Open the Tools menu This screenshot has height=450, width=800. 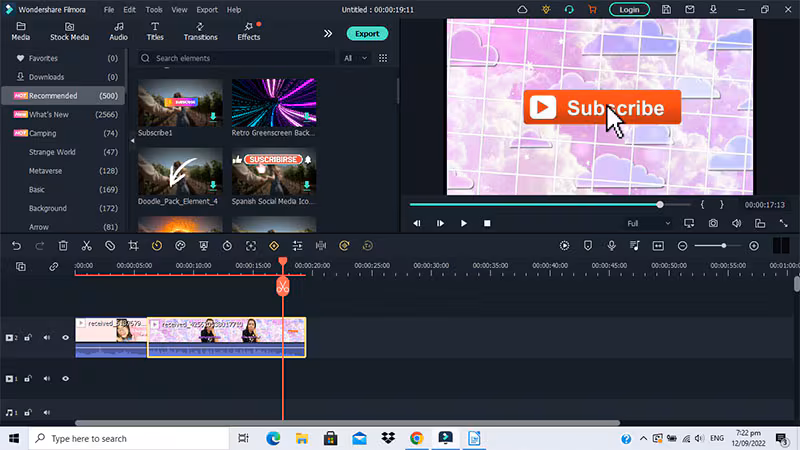pyautogui.click(x=154, y=10)
